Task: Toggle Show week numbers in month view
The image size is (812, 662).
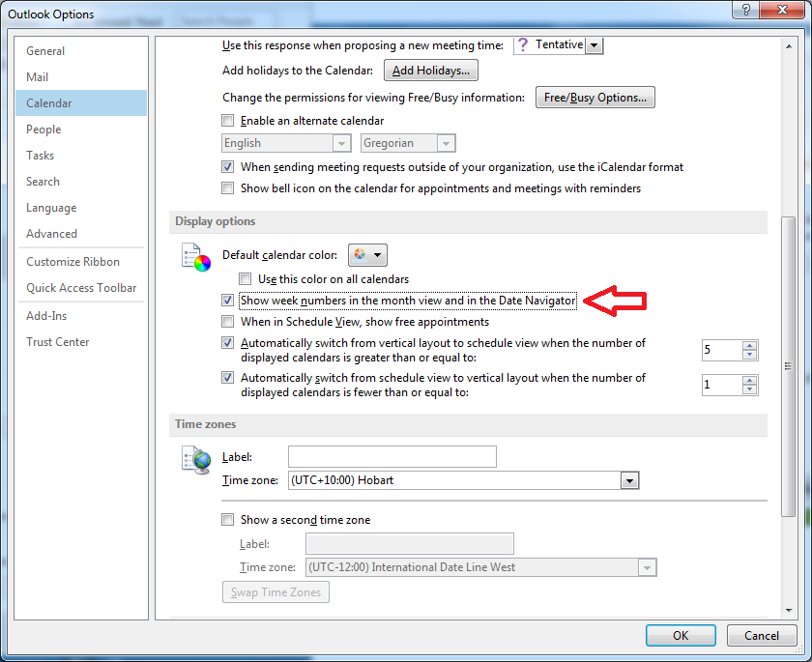Action: tap(227, 301)
